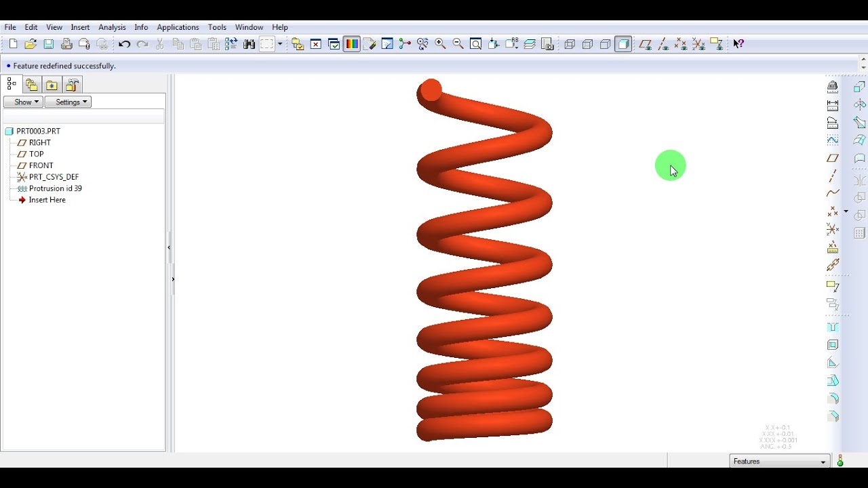Open the context-sensitive help pointer
This screenshot has width=868, height=488.
pos(739,44)
